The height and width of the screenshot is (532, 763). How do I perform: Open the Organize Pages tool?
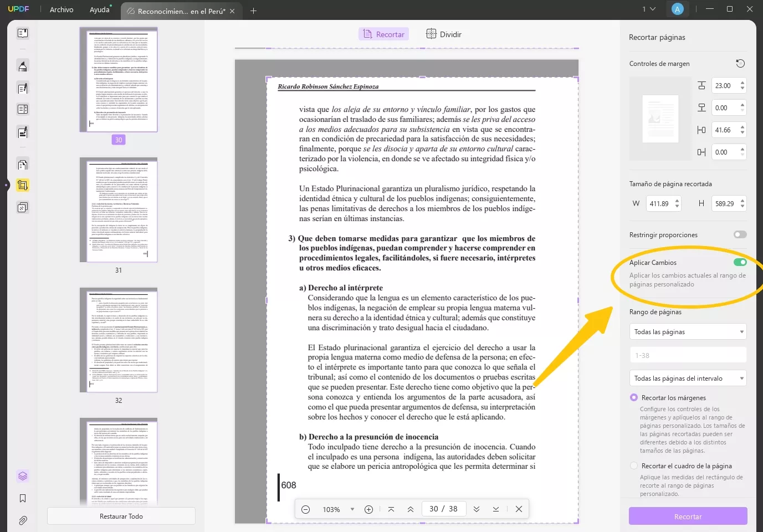coord(23,165)
